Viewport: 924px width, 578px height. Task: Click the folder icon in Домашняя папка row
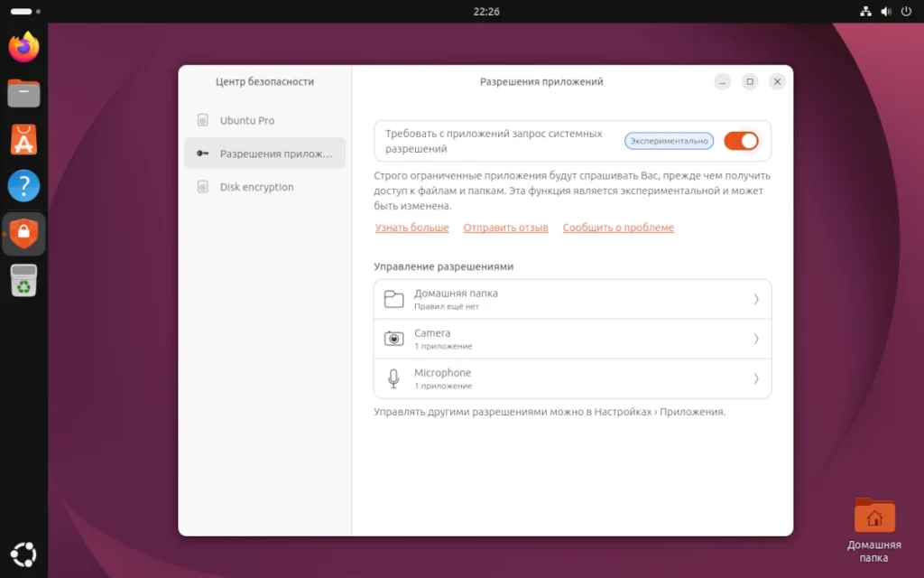(x=393, y=299)
